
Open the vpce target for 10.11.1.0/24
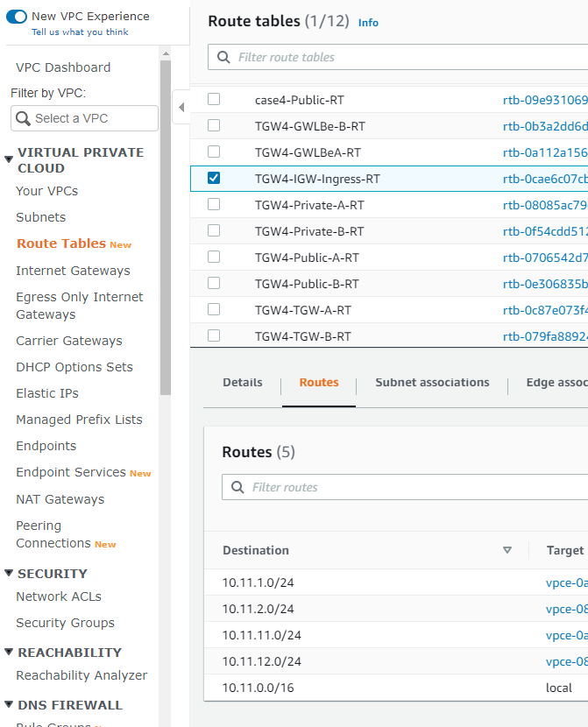point(567,582)
